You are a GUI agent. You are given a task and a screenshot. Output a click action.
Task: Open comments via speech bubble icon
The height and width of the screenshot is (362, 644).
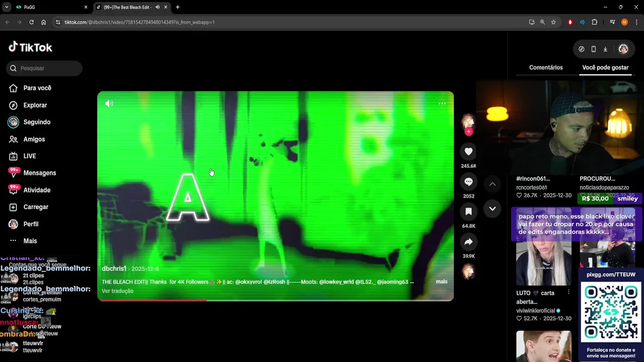468,182
